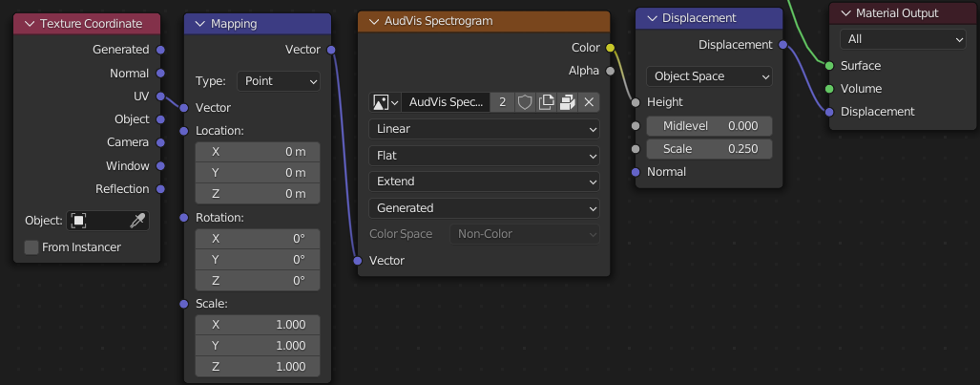Click the Mapping Vector input socket
The height and width of the screenshot is (385, 980).
[184, 108]
